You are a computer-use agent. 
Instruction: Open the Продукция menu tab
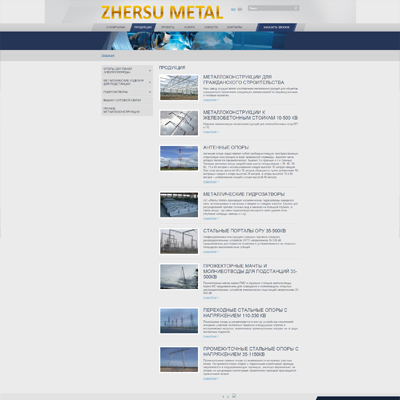tap(143, 27)
